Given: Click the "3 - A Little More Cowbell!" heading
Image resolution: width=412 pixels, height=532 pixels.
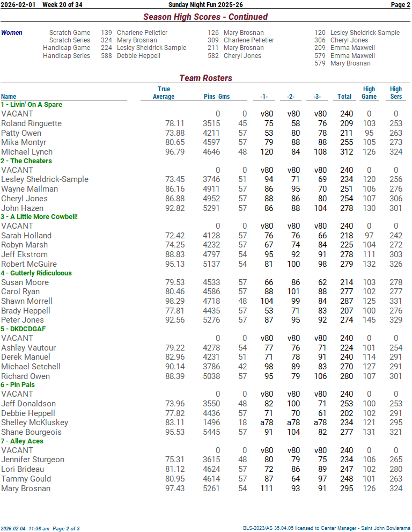Looking at the screenshot, I should tap(39, 217).
